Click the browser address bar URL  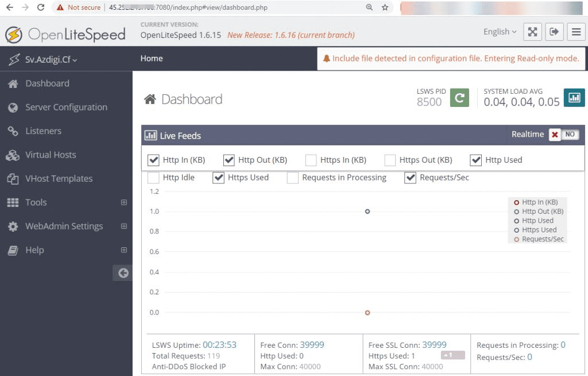click(x=188, y=7)
